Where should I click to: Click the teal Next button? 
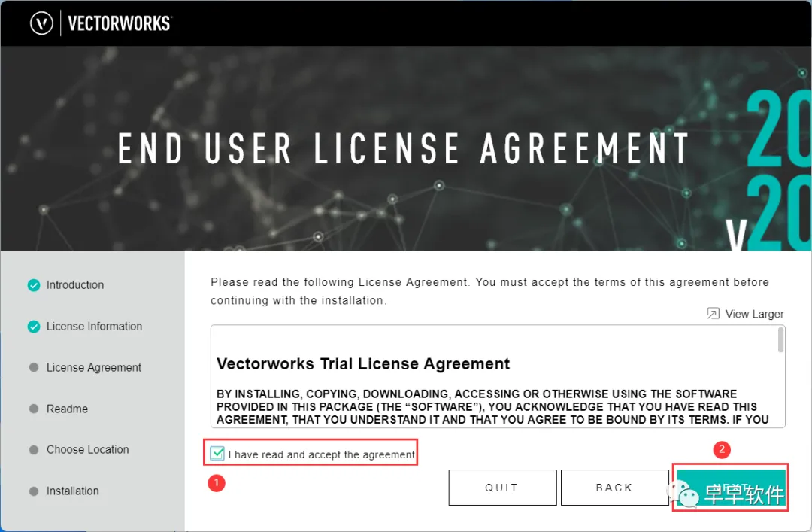[731, 488]
